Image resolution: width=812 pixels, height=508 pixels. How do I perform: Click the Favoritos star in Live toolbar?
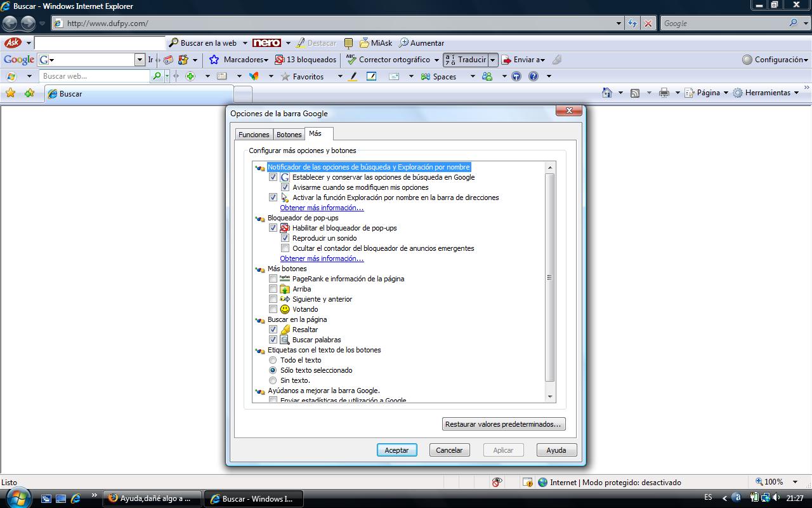285,76
